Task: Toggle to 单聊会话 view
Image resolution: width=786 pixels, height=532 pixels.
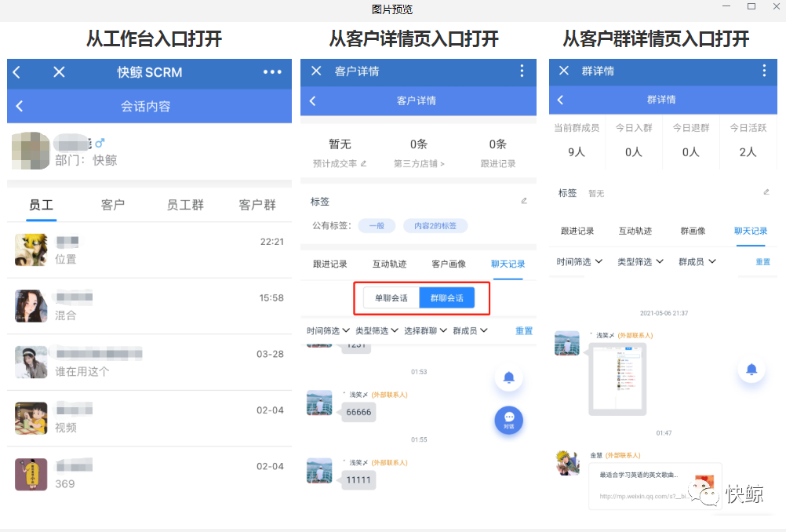Action: coord(391,298)
